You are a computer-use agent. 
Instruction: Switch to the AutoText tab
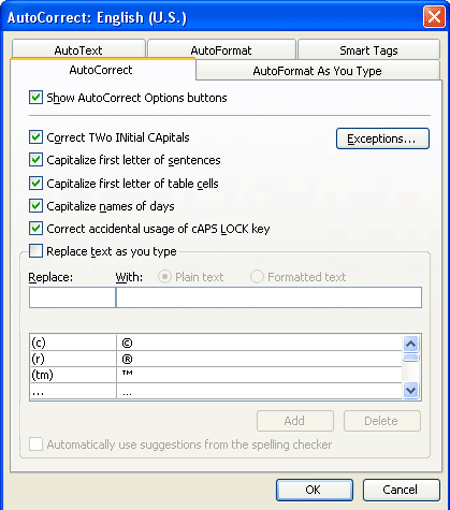click(x=79, y=50)
